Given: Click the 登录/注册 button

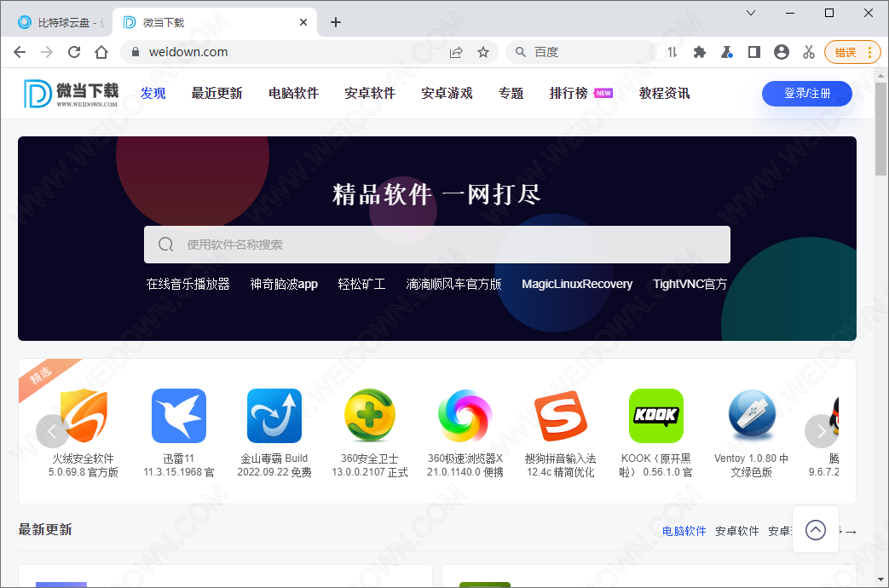Looking at the screenshot, I should tap(807, 94).
